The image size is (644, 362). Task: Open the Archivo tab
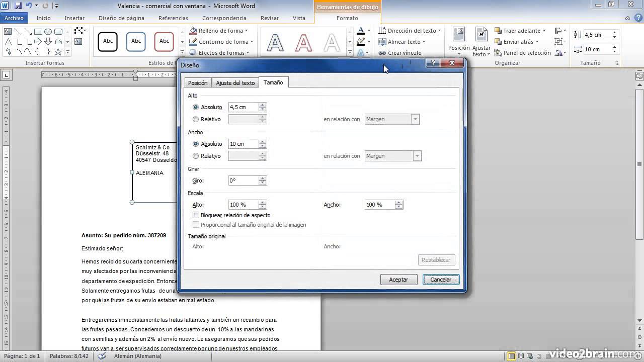[x=14, y=18]
